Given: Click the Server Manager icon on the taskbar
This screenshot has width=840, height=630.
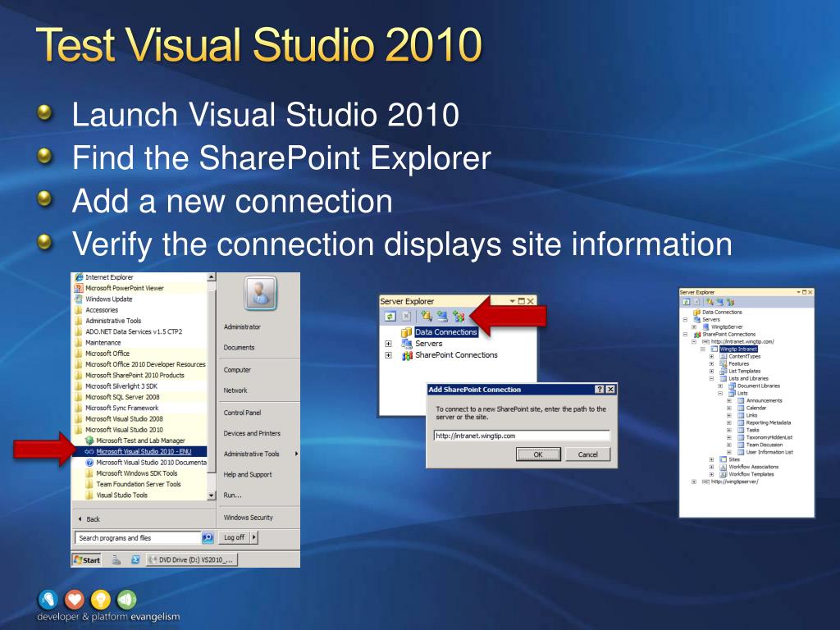Looking at the screenshot, I should tap(116, 559).
